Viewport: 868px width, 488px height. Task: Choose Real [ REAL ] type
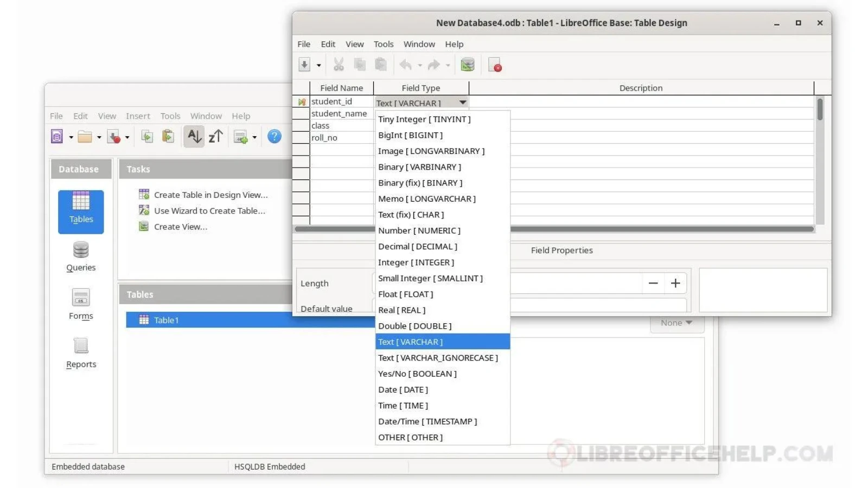tap(443, 310)
